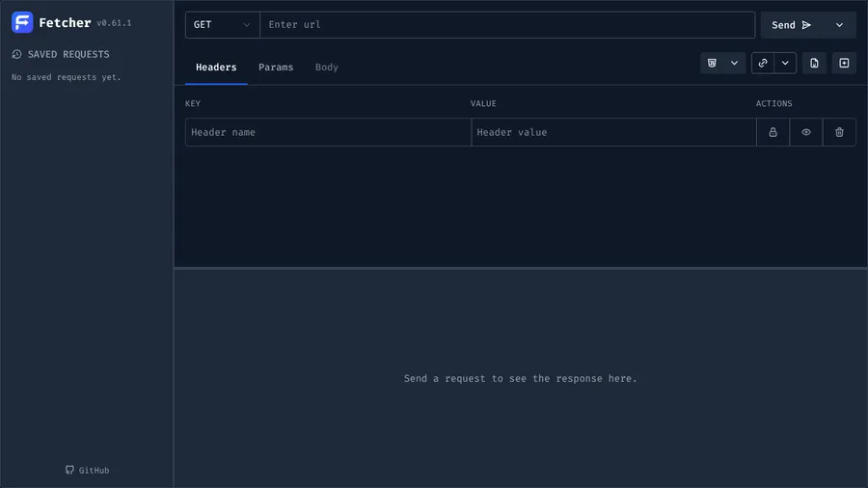Switch to the Body tab
This screenshot has width=868, height=488.
coord(327,67)
